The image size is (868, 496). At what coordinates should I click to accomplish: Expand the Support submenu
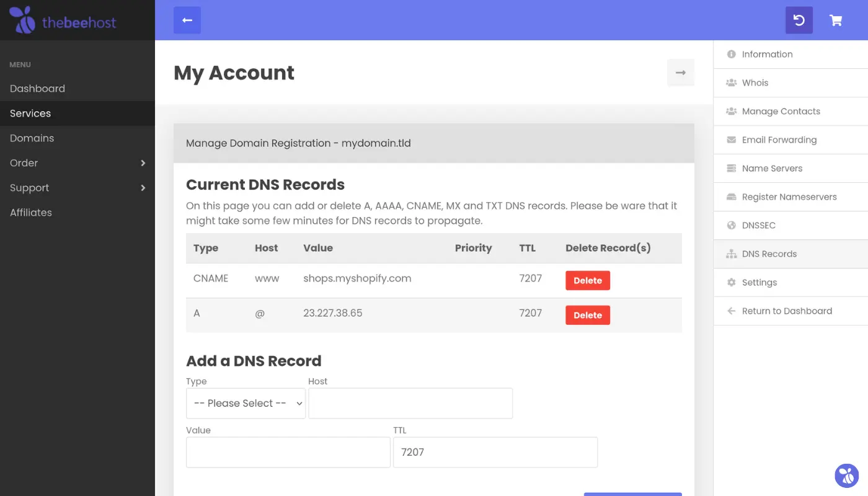point(143,188)
